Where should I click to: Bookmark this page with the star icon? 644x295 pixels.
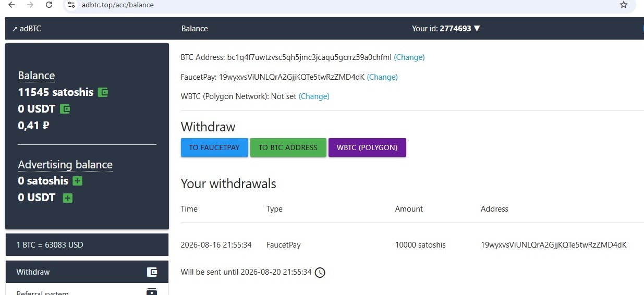coord(624,5)
